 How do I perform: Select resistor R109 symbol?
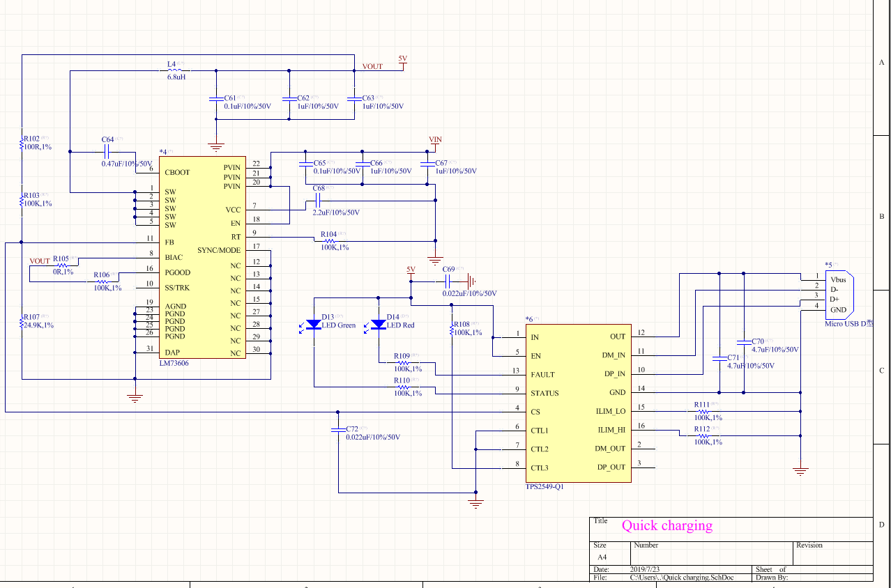[403, 362]
